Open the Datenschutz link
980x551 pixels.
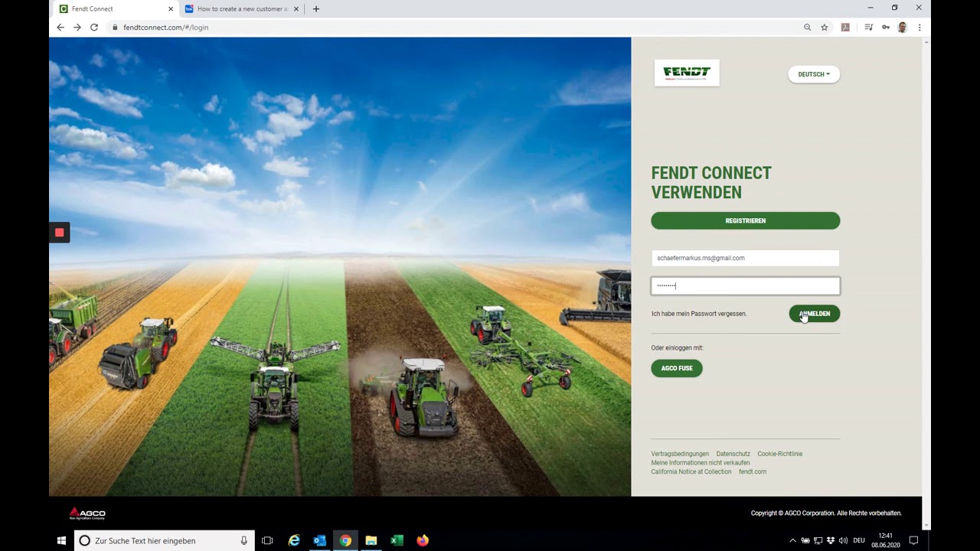(x=733, y=454)
